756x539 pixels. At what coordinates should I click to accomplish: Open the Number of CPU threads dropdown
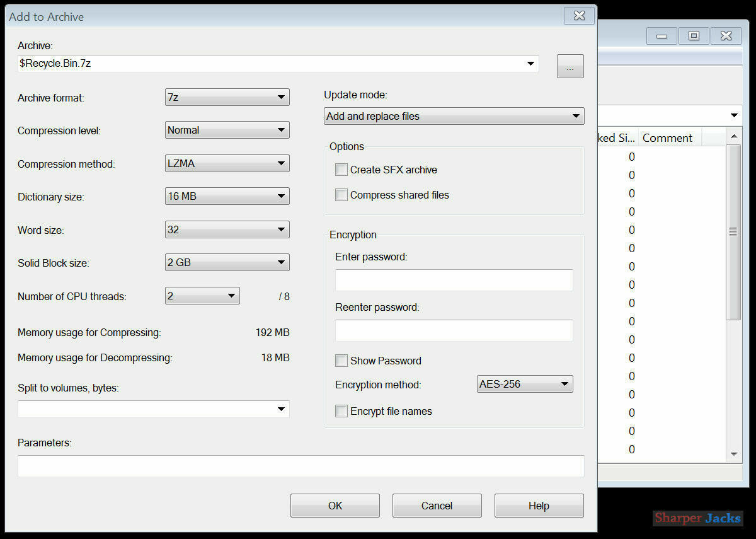pos(202,296)
